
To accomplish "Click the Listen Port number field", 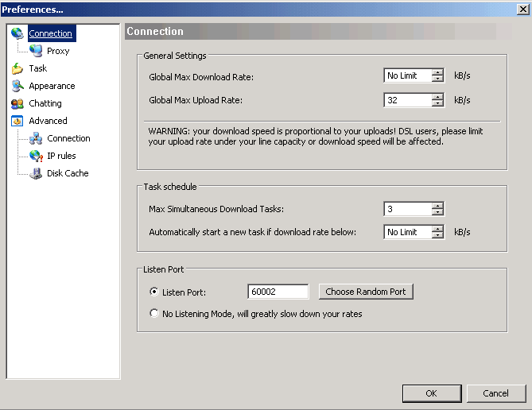I will pyautogui.click(x=278, y=292).
